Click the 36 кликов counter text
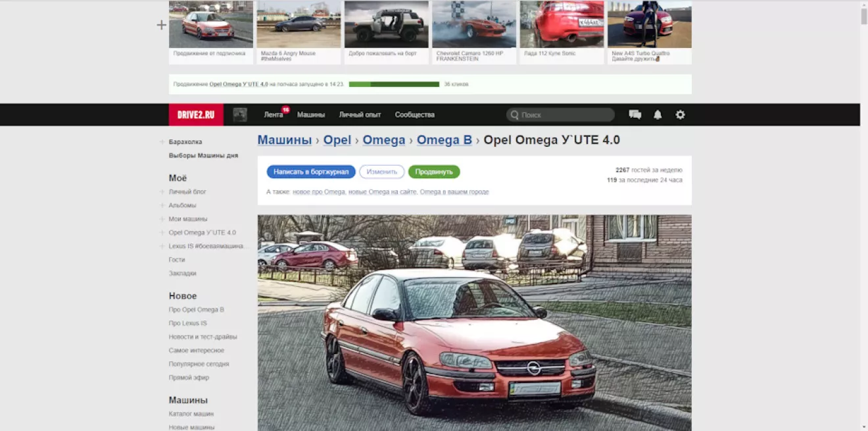 point(456,84)
